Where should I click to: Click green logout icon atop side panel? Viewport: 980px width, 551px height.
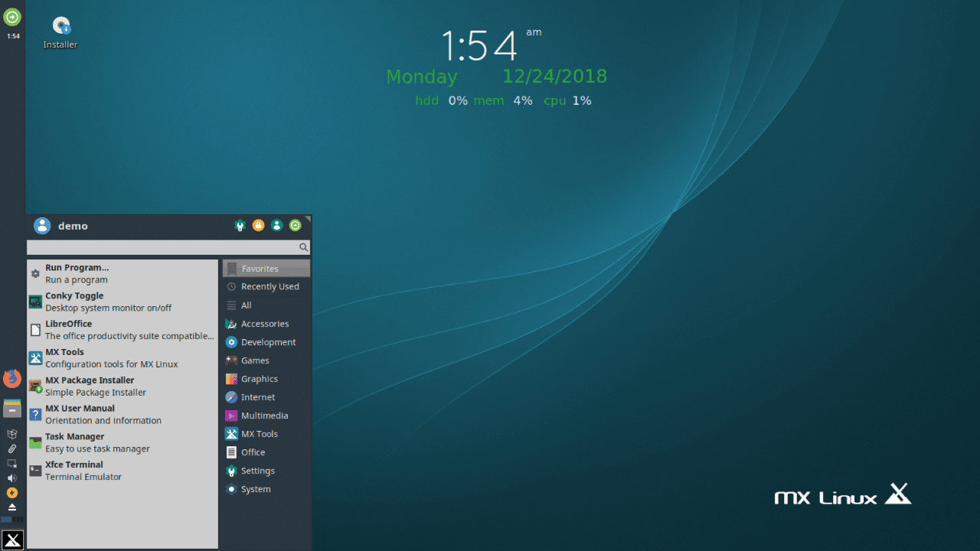click(x=12, y=17)
